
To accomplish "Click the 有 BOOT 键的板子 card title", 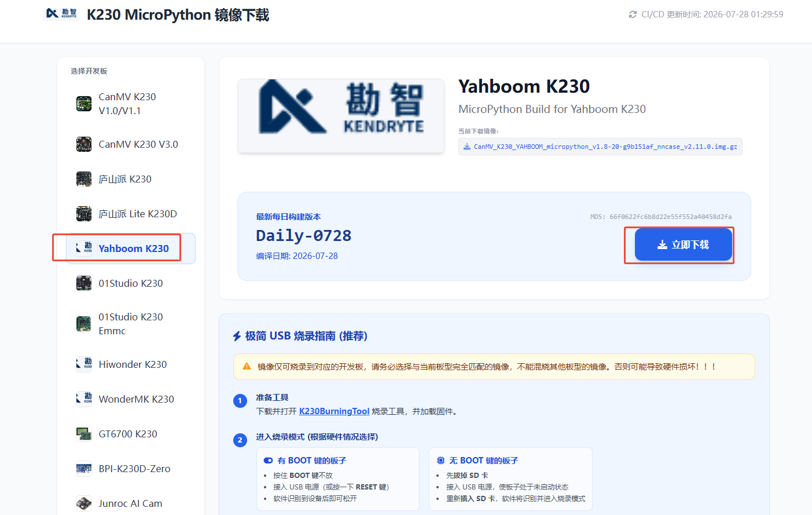I will pos(311,461).
